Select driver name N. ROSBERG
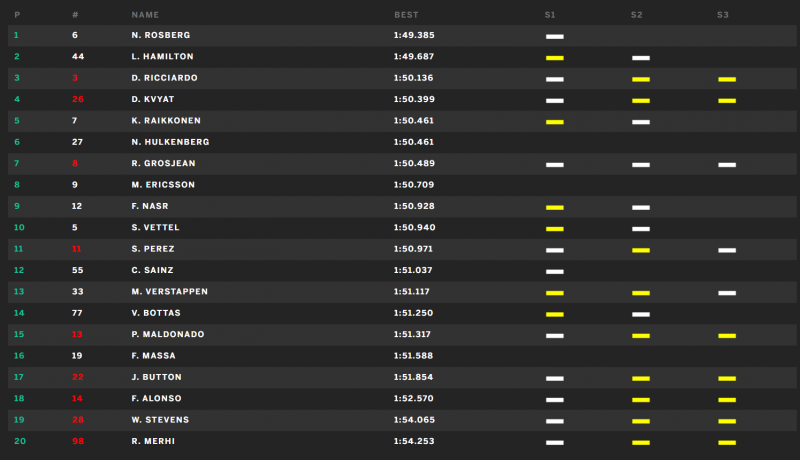Viewport: 800px width, 460px height. tap(161, 35)
